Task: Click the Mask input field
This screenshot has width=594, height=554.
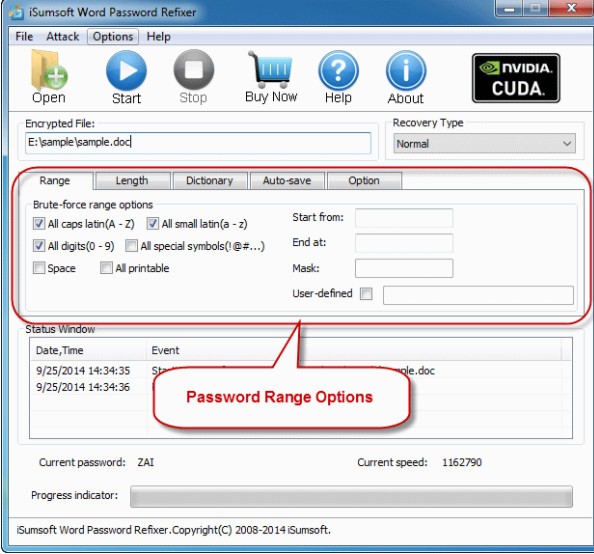Action: (x=404, y=268)
